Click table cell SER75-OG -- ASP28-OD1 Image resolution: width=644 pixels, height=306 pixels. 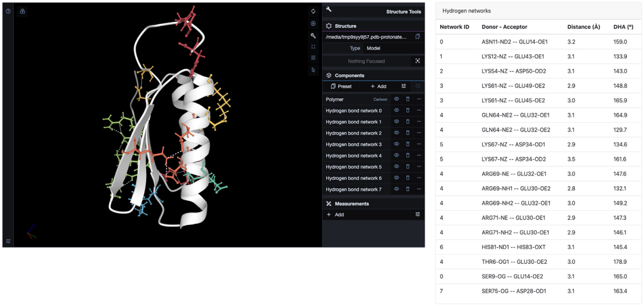[x=514, y=291]
